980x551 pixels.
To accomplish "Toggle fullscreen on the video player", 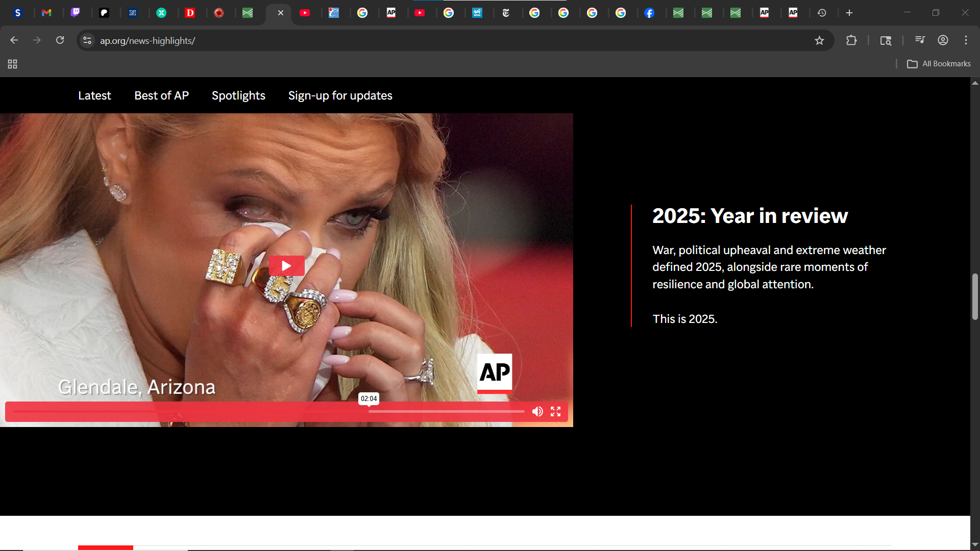I will click(556, 412).
